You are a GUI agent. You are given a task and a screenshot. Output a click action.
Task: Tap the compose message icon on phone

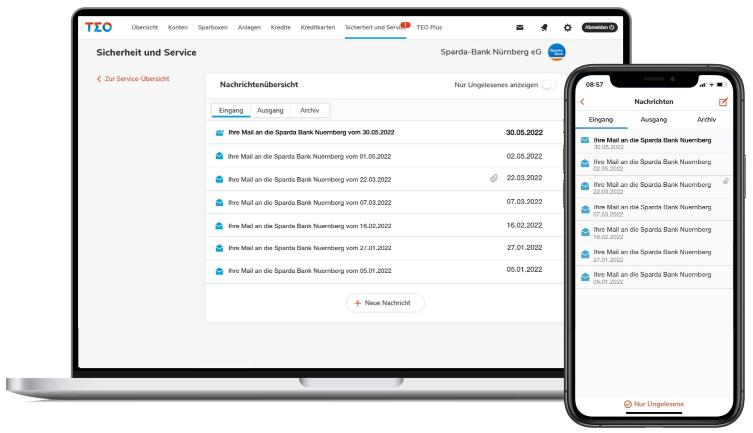[723, 102]
